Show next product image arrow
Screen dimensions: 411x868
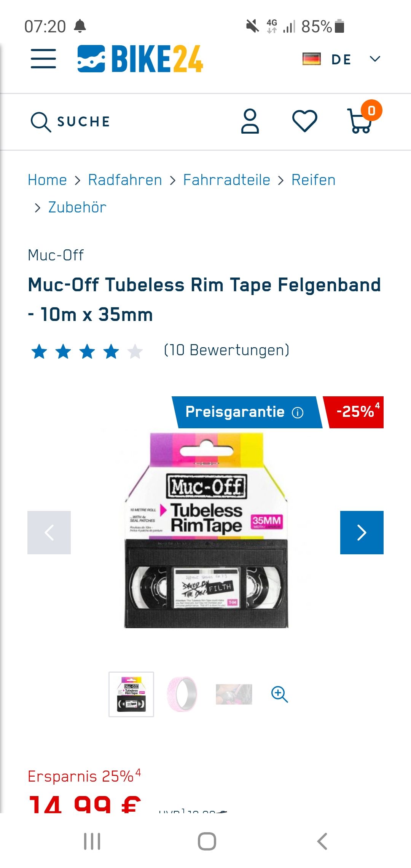click(x=362, y=533)
